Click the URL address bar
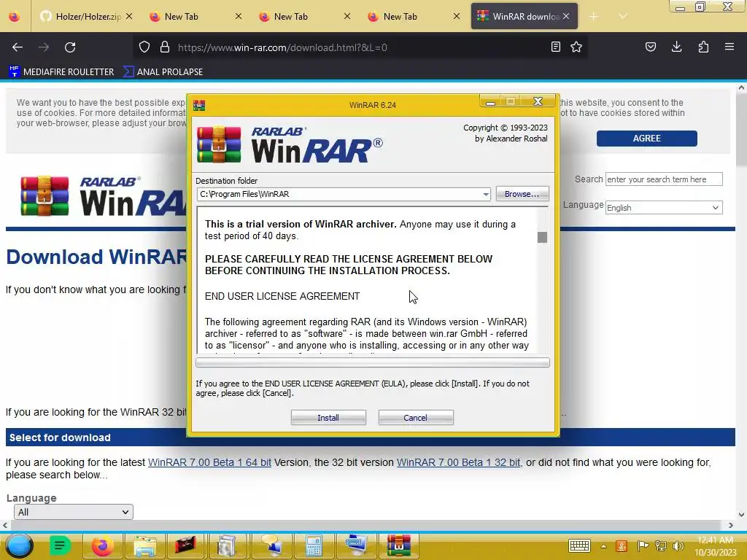Screen dimensions: 747x560 coord(360,47)
